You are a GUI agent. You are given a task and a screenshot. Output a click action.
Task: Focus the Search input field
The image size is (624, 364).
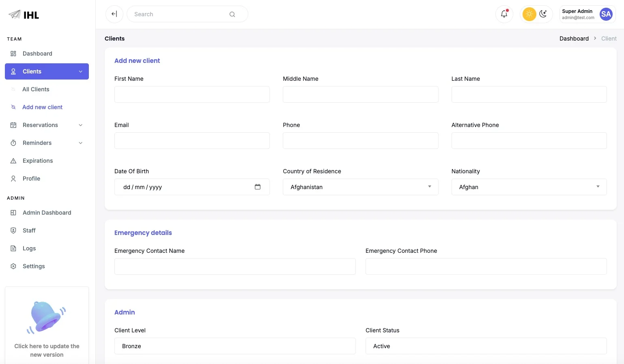pos(187,14)
